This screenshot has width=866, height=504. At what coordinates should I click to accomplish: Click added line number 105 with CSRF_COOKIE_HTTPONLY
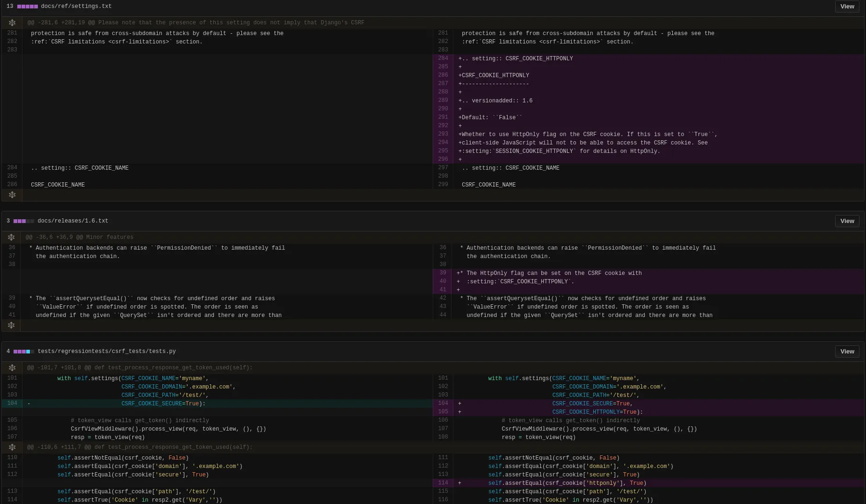443,412
